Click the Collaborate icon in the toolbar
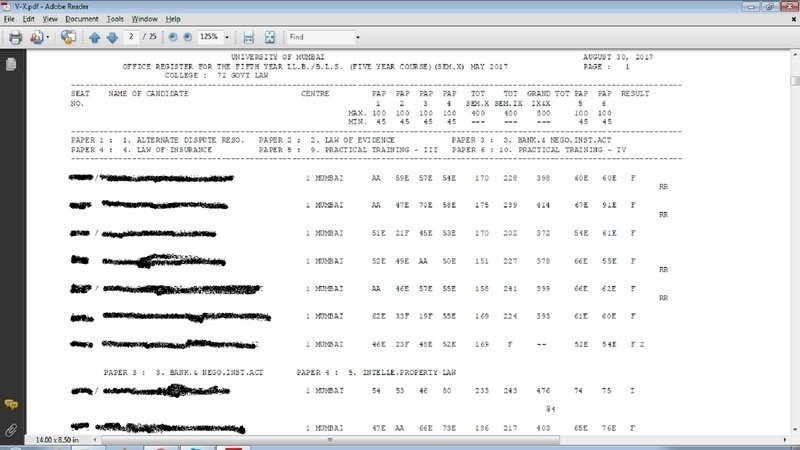800x450 pixels. [x=68, y=38]
